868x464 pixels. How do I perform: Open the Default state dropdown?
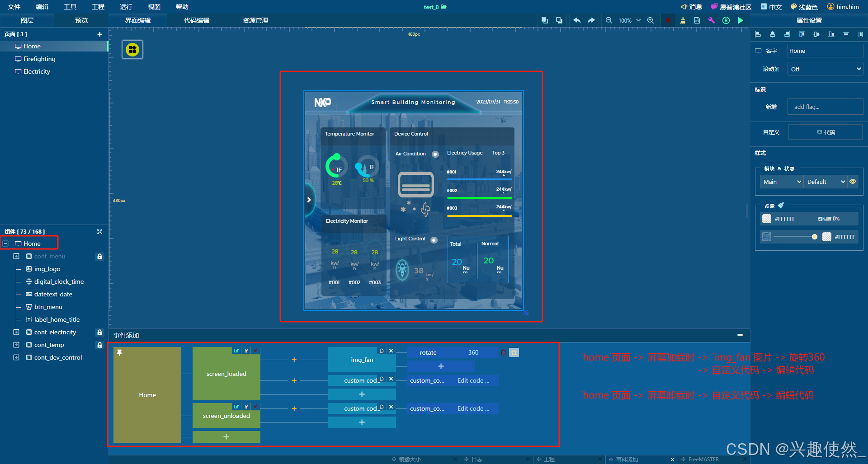826,182
